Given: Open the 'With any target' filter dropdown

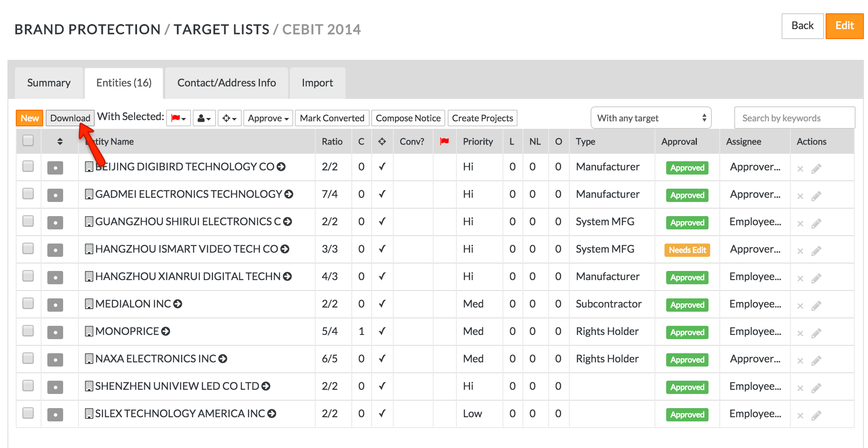Looking at the screenshot, I should pos(650,118).
